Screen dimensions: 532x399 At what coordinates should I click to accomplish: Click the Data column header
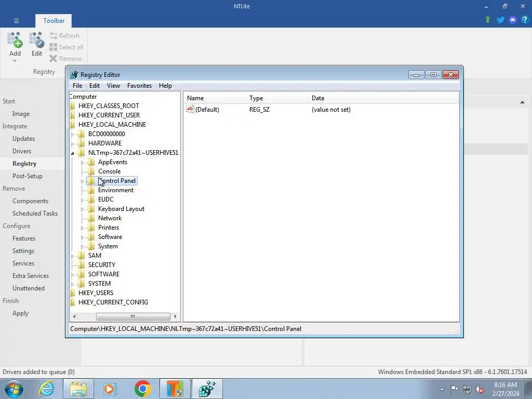(x=383, y=98)
